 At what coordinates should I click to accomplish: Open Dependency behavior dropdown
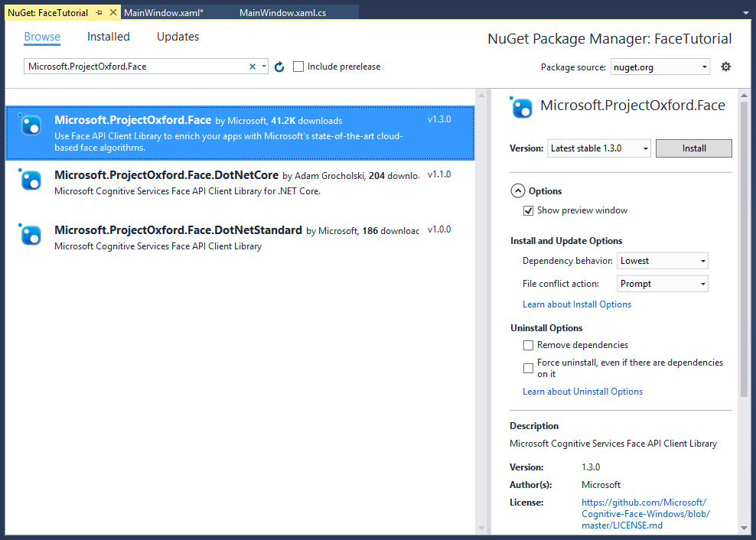click(663, 261)
